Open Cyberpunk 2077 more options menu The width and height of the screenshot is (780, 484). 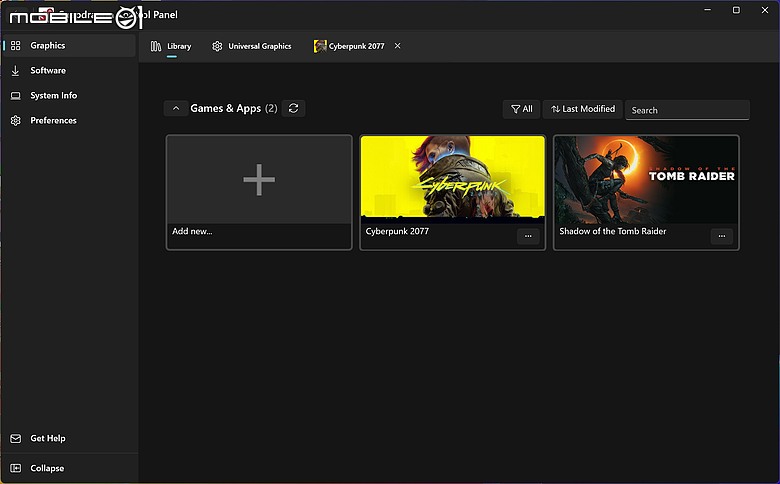click(528, 236)
